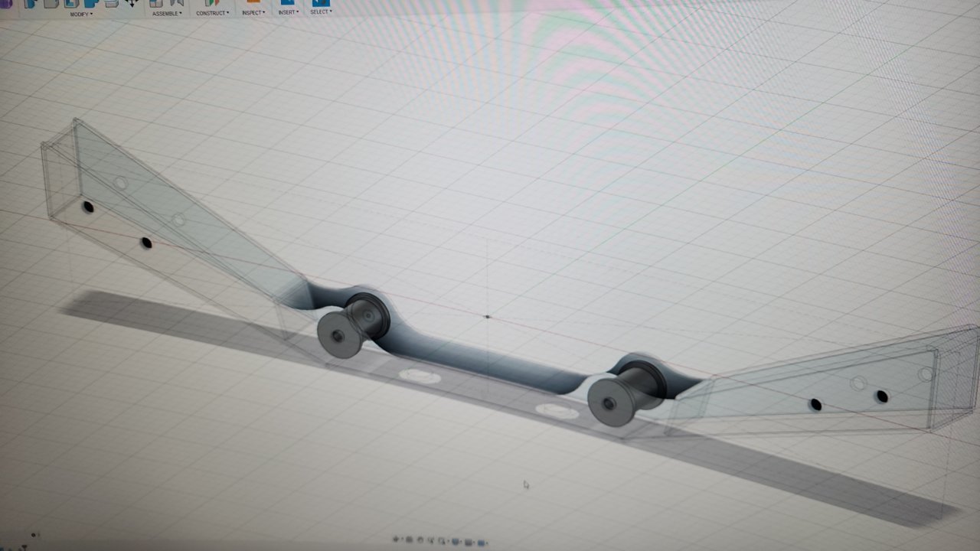The height and width of the screenshot is (551, 980).
Task: Select the Zoom tool in the navigation bar
Action: [430, 541]
